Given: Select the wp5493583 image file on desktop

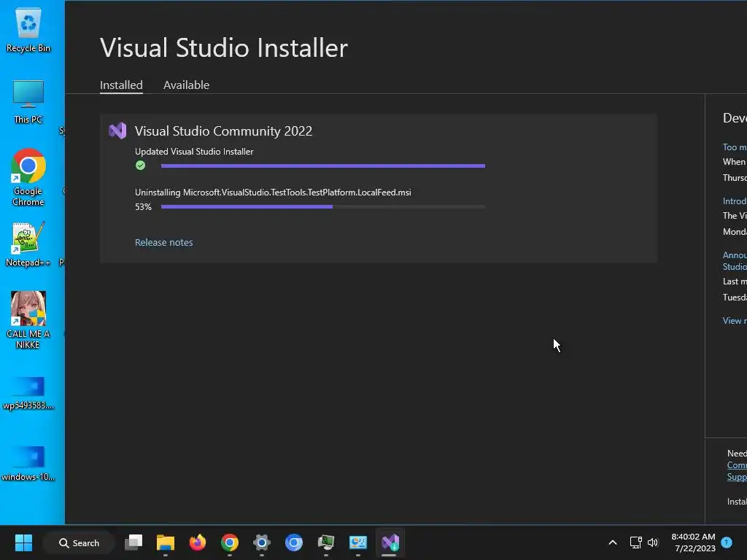Looking at the screenshot, I should tap(28, 393).
